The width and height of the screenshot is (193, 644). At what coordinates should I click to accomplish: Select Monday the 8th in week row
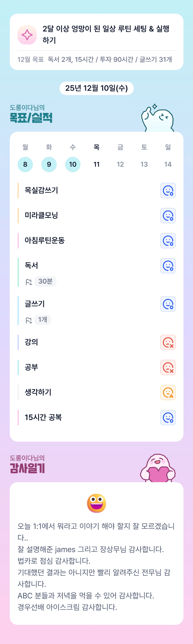(x=25, y=164)
